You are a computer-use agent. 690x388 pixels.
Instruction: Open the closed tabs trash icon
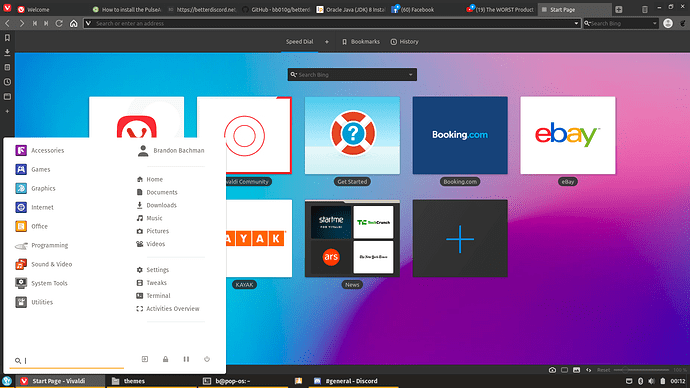pos(644,9)
